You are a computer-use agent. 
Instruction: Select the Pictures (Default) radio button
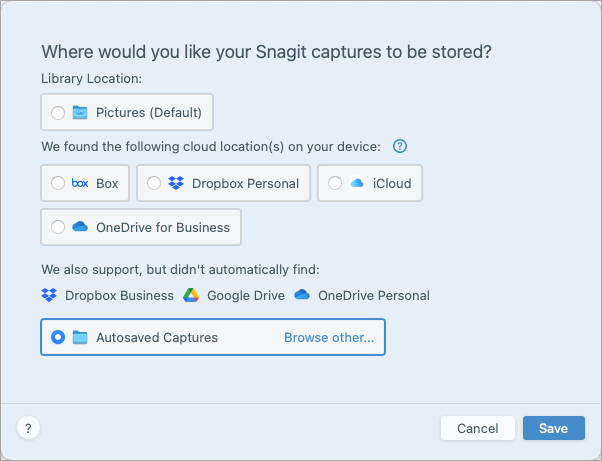pos(58,112)
